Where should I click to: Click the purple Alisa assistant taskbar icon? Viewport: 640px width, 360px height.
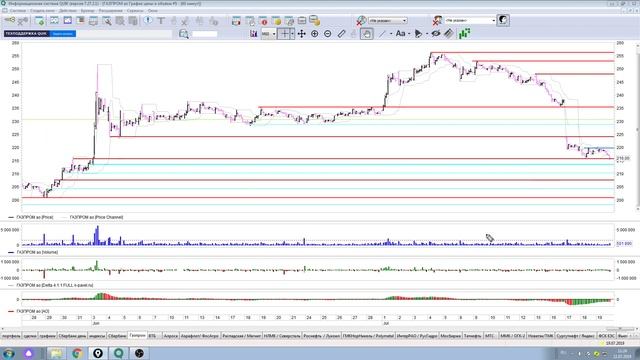(x=29, y=353)
